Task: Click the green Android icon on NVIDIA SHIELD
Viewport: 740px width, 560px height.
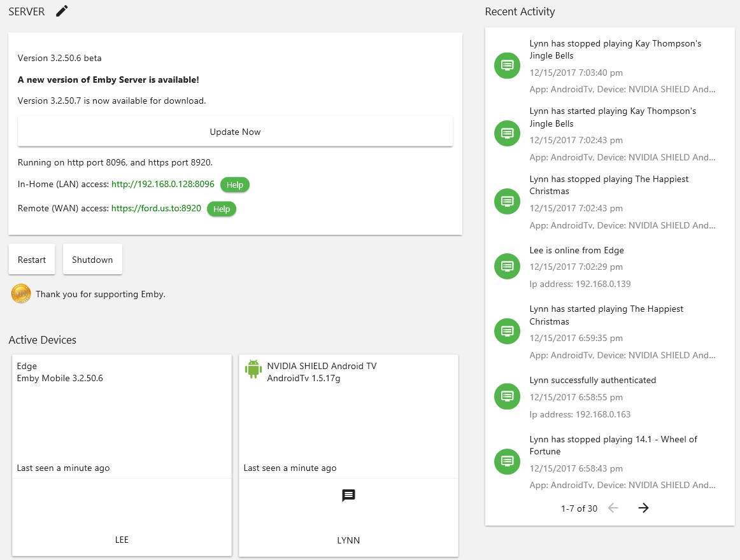Action: click(253, 369)
